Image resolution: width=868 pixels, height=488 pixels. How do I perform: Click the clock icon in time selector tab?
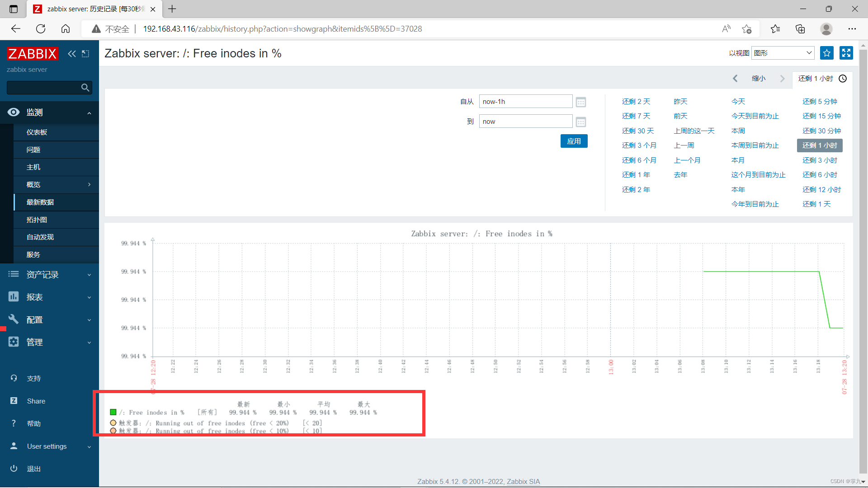[843, 79]
